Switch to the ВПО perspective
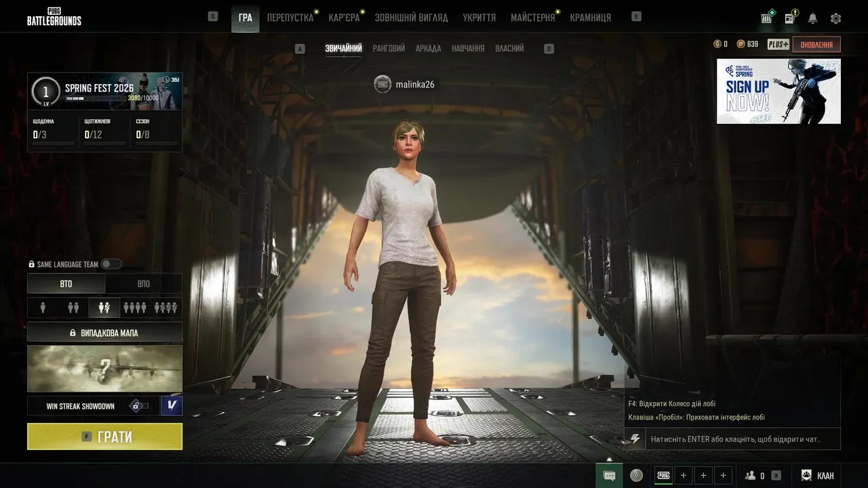The image size is (868, 488). tap(144, 284)
